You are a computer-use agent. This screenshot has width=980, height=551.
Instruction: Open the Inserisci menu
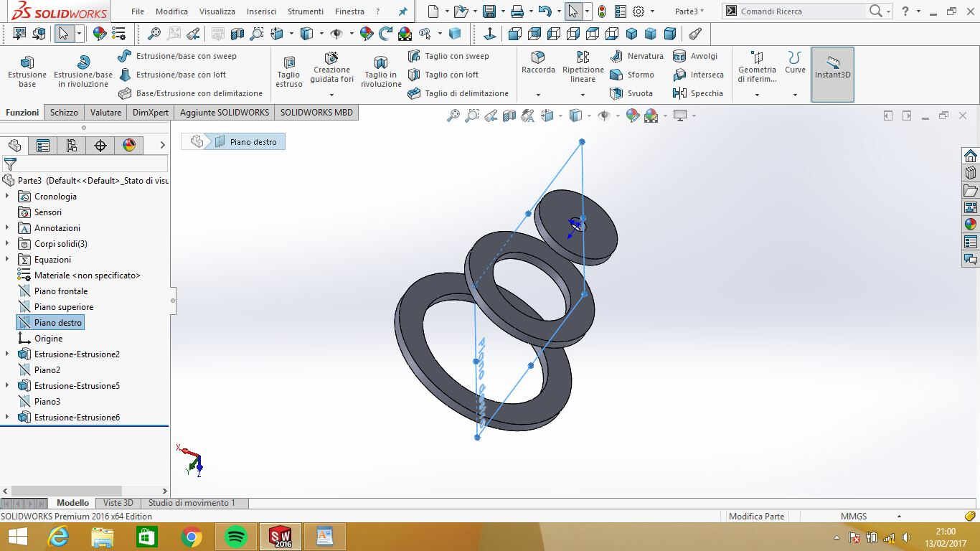click(x=261, y=11)
